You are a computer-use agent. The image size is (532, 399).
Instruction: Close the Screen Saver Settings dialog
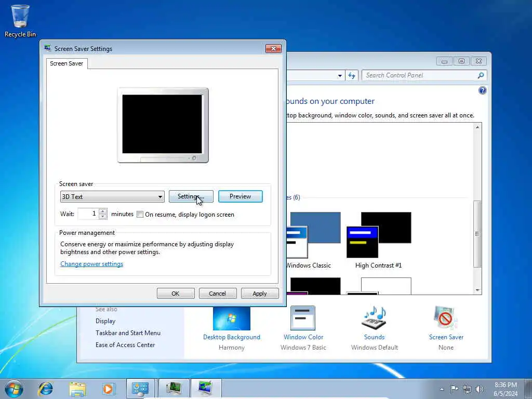pos(273,48)
